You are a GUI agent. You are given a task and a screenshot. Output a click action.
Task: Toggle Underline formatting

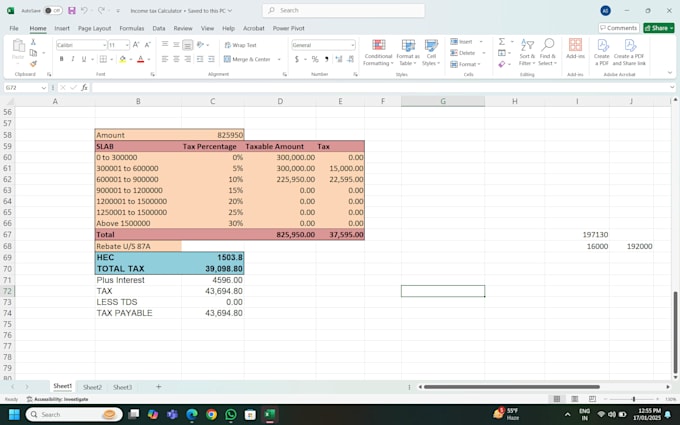[84, 59]
